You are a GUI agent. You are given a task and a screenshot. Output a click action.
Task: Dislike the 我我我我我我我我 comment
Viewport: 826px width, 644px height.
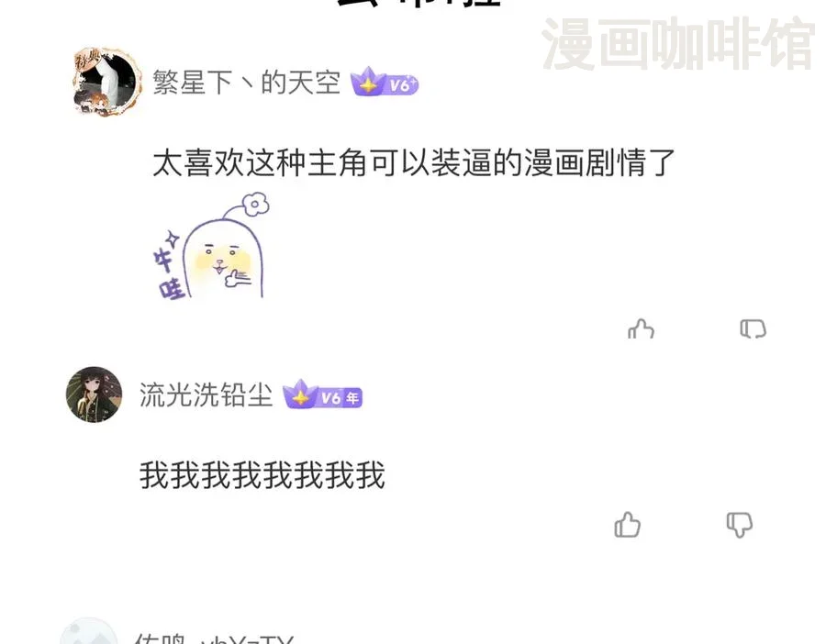coord(740,525)
